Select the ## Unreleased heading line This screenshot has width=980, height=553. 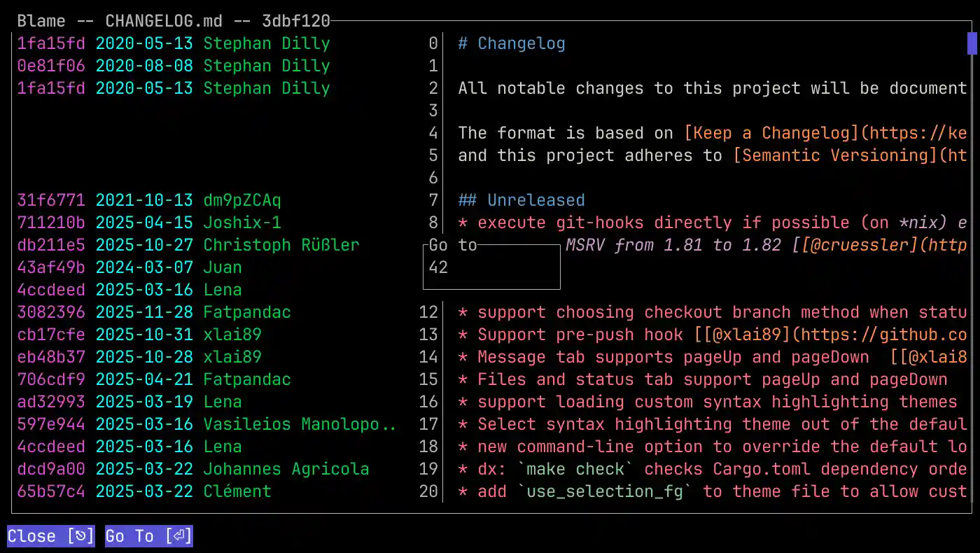(x=521, y=200)
